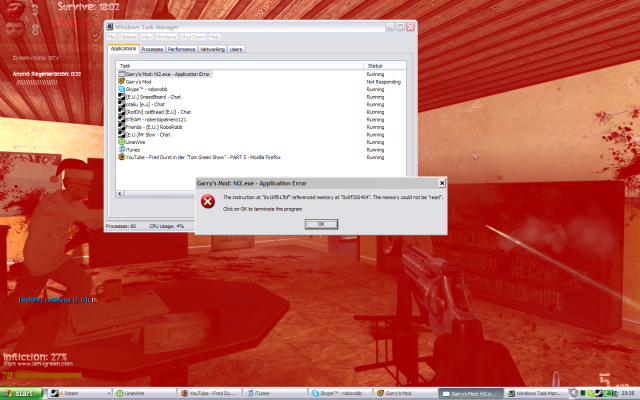Sort tasks by the Task column header

click(240, 65)
